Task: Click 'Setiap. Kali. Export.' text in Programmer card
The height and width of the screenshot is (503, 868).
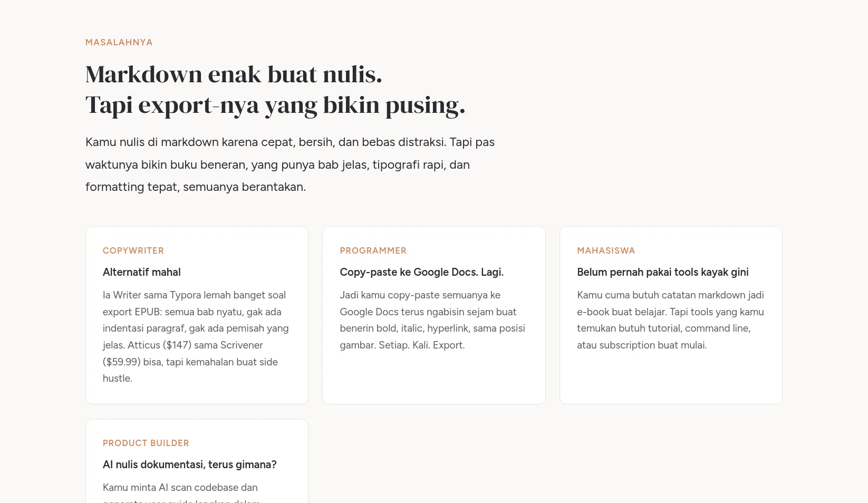Action: [422, 345]
